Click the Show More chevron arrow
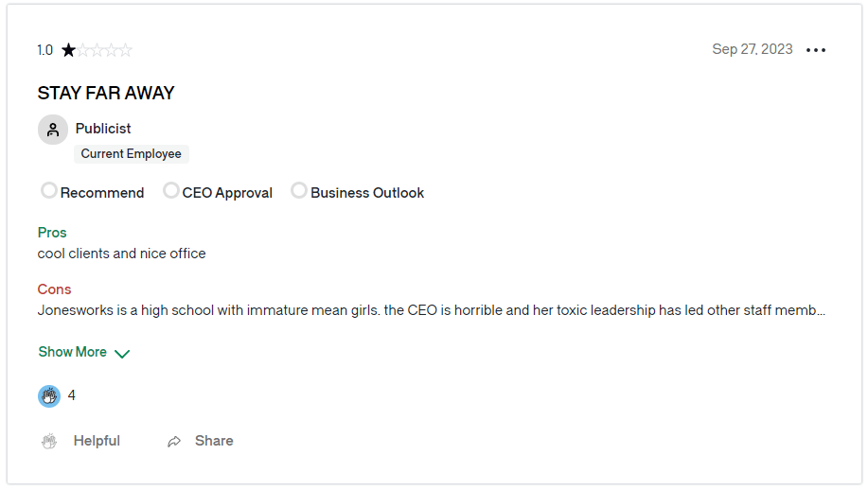 coord(122,354)
